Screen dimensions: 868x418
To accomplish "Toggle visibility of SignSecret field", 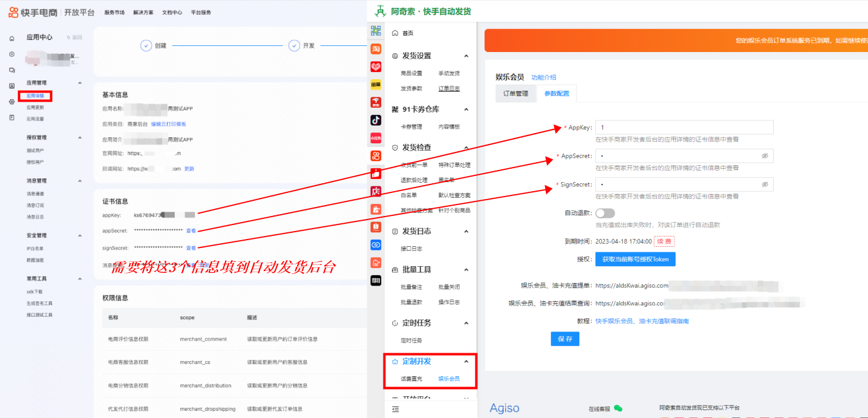I will tap(765, 184).
